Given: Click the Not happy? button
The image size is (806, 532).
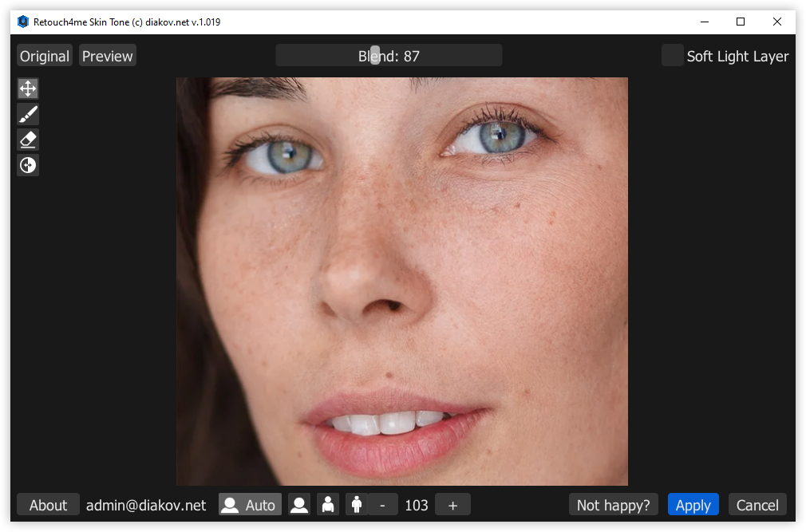Looking at the screenshot, I should click(x=613, y=505).
